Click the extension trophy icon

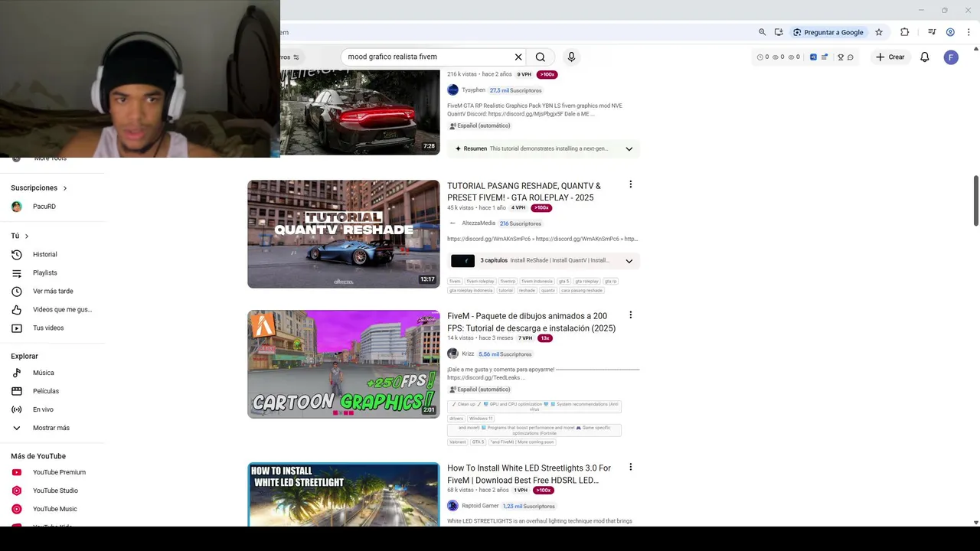(841, 57)
